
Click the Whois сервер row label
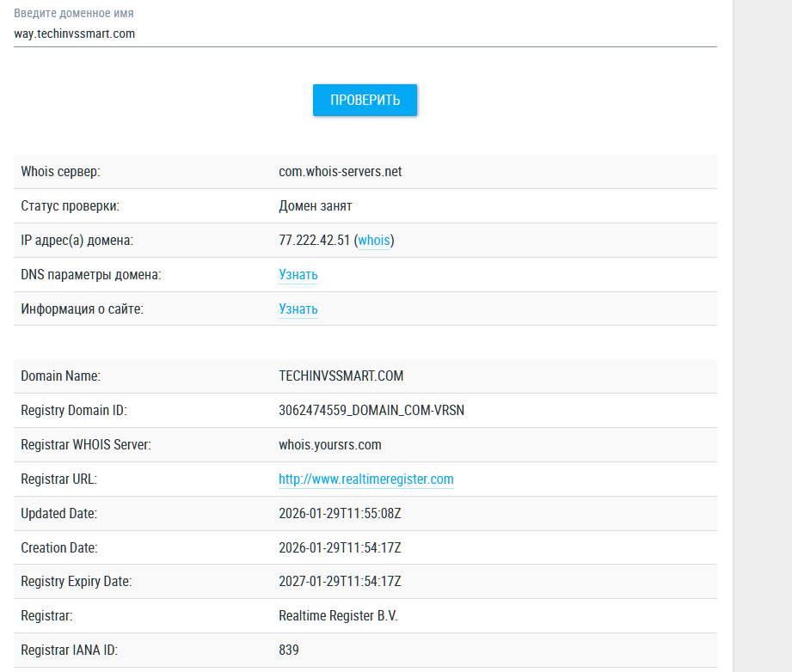(x=60, y=172)
